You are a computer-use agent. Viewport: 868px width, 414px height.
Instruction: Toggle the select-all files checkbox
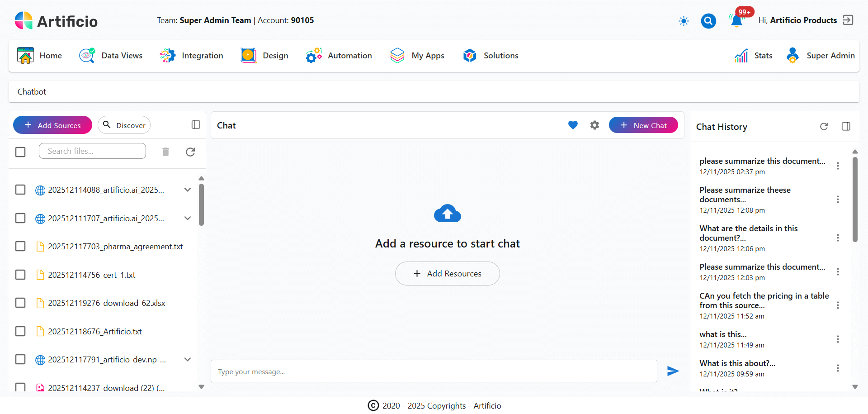[20, 152]
